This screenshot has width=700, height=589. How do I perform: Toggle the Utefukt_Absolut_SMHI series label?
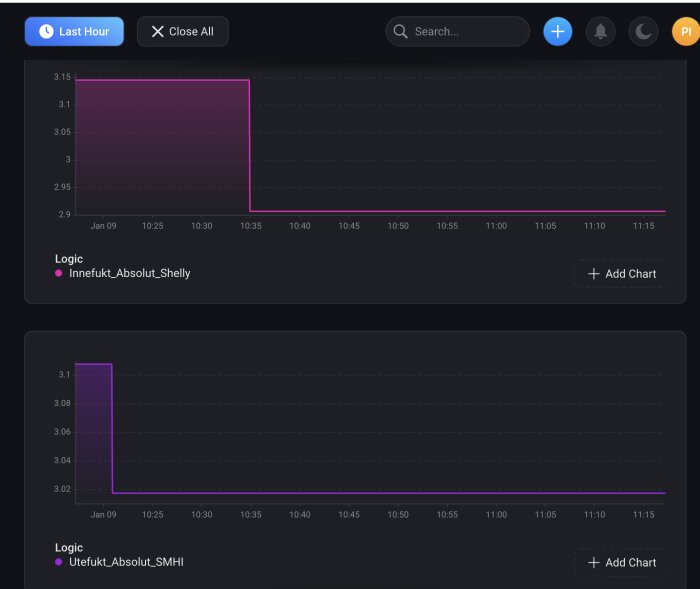click(126, 562)
